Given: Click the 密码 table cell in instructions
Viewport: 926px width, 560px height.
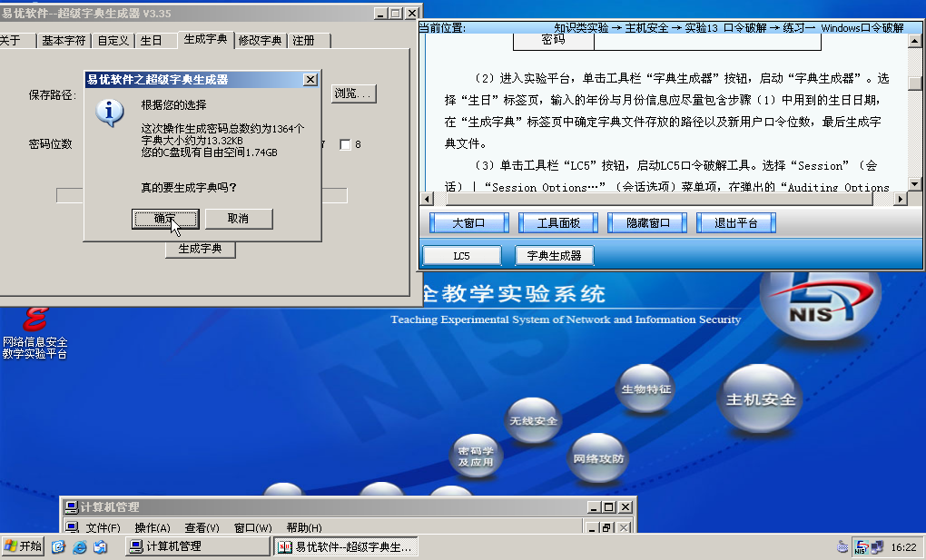Looking at the screenshot, I should click(554, 40).
